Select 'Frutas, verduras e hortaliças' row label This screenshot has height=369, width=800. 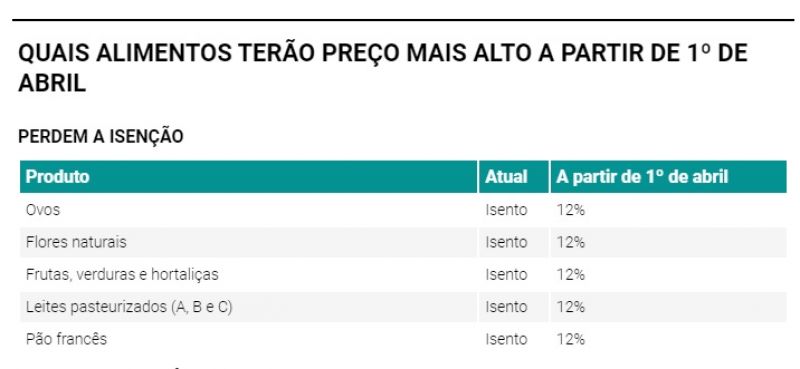click(x=122, y=275)
